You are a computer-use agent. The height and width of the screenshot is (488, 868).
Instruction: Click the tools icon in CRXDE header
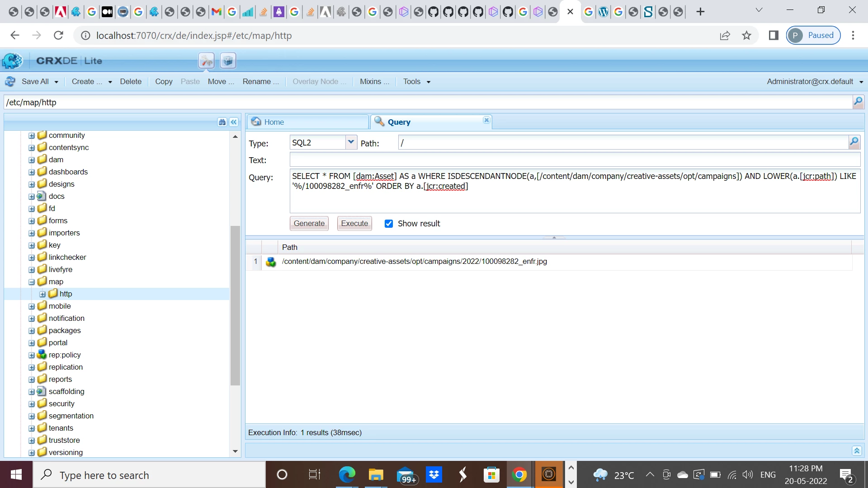click(207, 61)
